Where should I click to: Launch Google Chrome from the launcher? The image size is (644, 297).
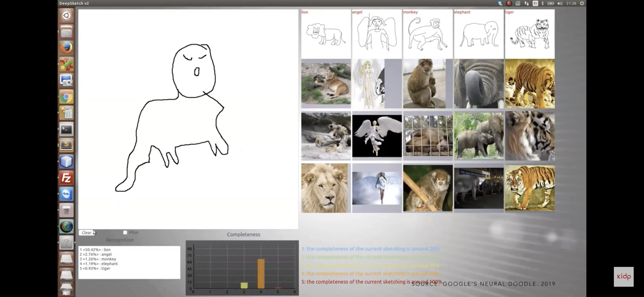click(x=66, y=97)
